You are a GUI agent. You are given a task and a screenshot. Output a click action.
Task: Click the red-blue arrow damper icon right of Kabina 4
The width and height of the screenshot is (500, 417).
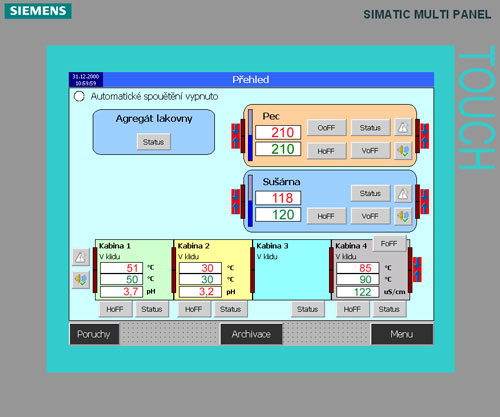tap(417, 269)
